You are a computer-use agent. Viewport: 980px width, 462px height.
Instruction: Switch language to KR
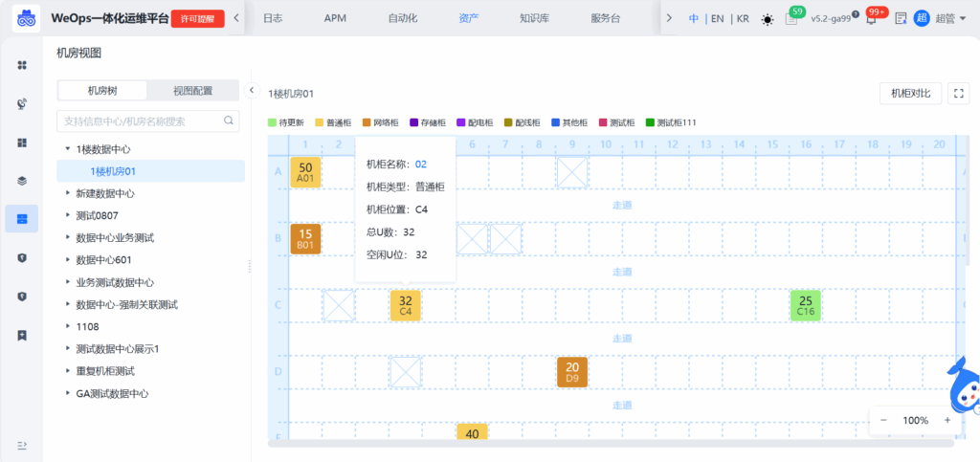[x=743, y=18]
